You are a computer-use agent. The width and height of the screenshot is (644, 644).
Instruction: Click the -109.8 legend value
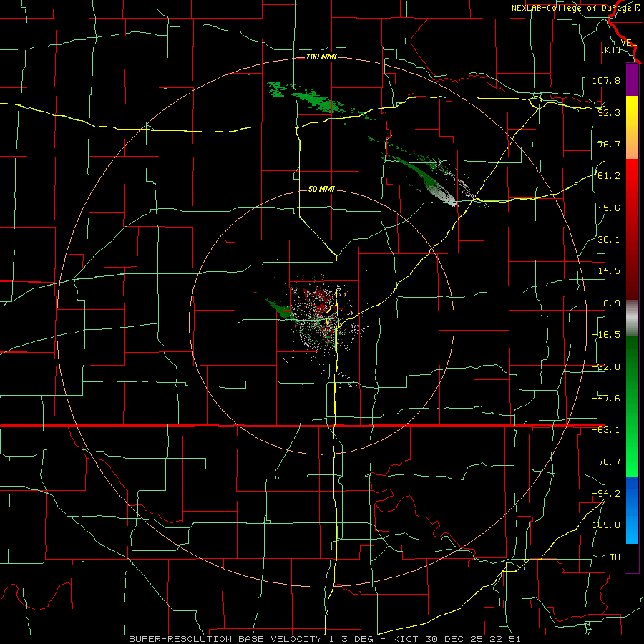(603, 525)
